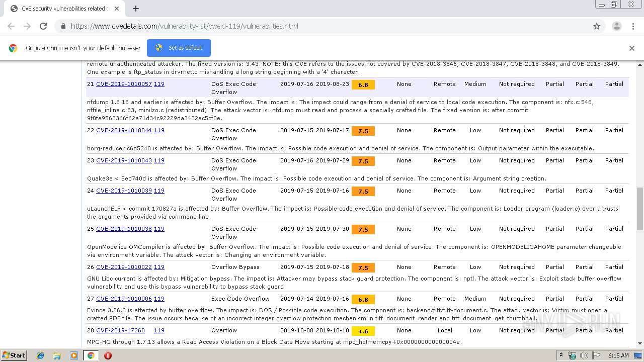Viewport: 644px width, 362px height.
Task: Select update date 2019-08-23 of CVE-2019-1010057
Action: (x=333, y=84)
